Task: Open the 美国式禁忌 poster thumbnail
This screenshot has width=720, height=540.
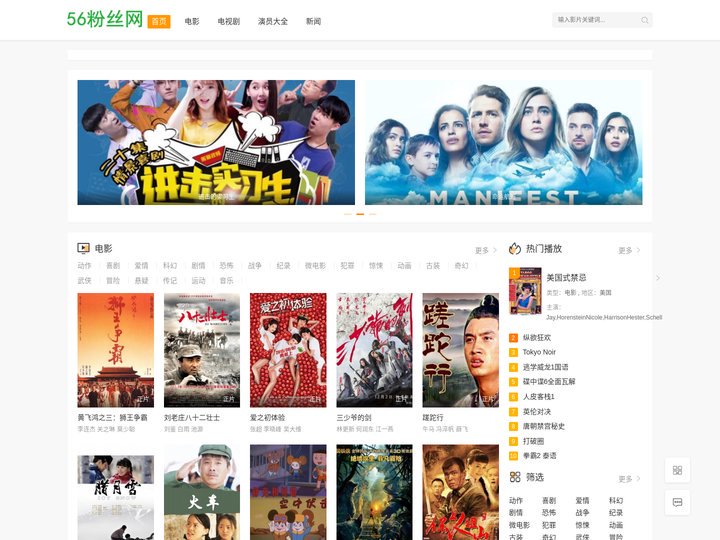Action: [525, 291]
